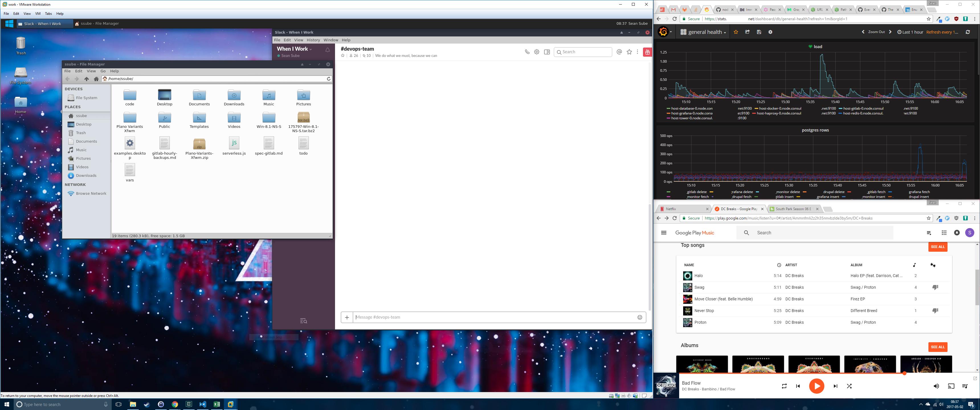Image resolution: width=980 pixels, height=410 pixels.
Task: Click Albums SEE ALL button
Action: (x=937, y=347)
